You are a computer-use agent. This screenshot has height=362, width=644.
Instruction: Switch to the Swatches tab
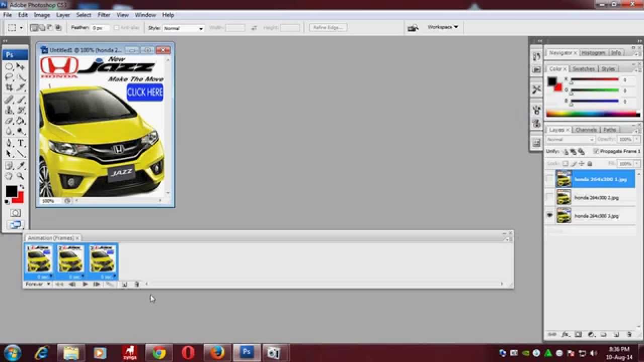[584, 69]
